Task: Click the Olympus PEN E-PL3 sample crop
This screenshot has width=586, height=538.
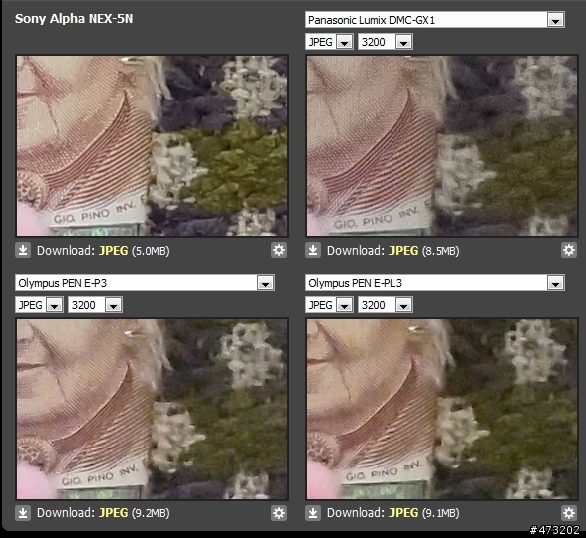Action: tap(442, 409)
